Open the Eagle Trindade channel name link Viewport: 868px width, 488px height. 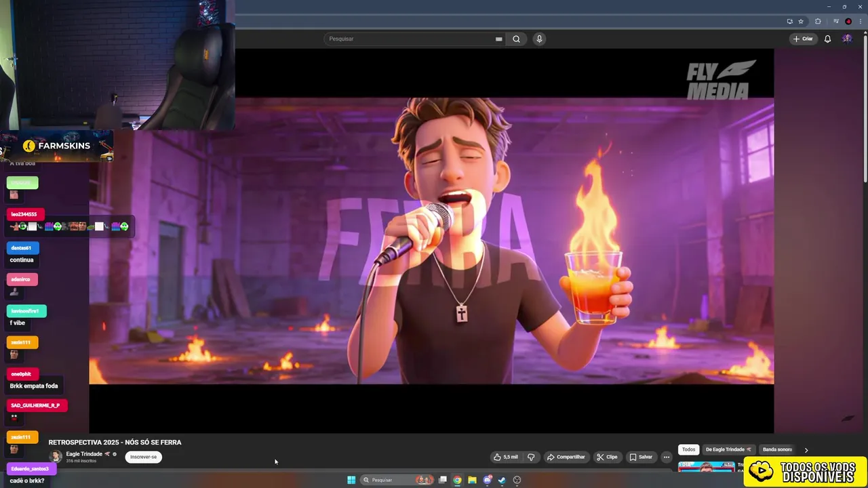pos(84,454)
